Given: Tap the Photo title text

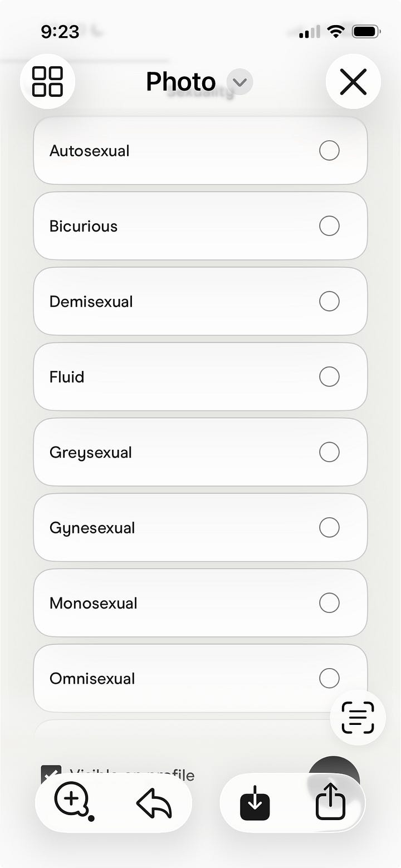Looking at the screenshot, I should (x=180, y=82).
